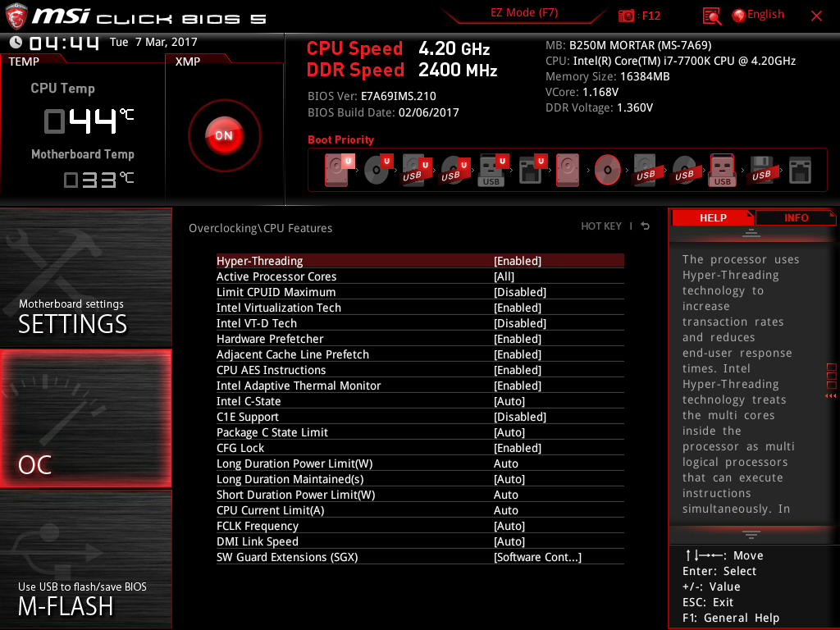Image resolution: width=840 pixels, height=630 pixels.
Task: Click the help panel scroll-down handle
Action: [x=751, y=535]
